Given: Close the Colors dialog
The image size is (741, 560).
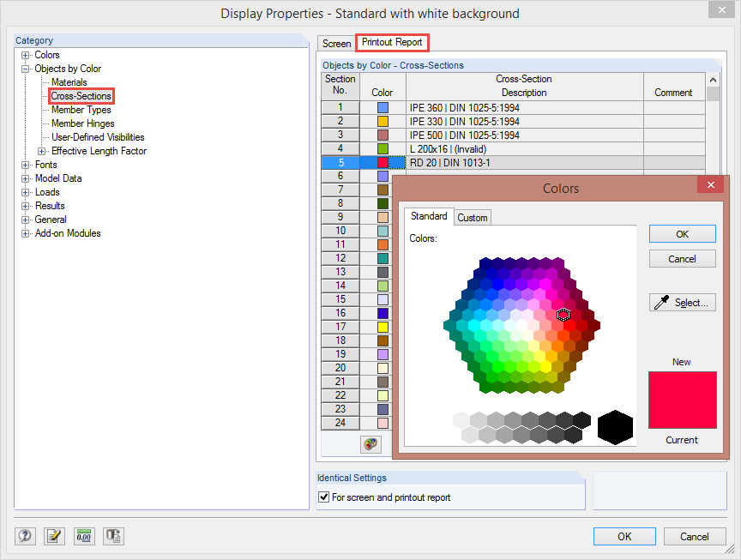Looking at the screenshot, I should click(x=710, y=184).
